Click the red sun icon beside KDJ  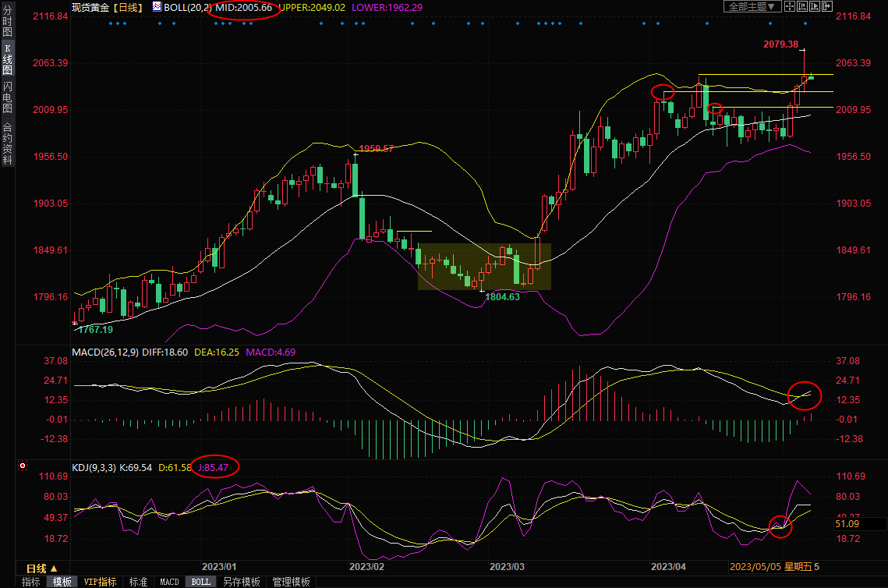pyautogui.click(x=23, y=466)
